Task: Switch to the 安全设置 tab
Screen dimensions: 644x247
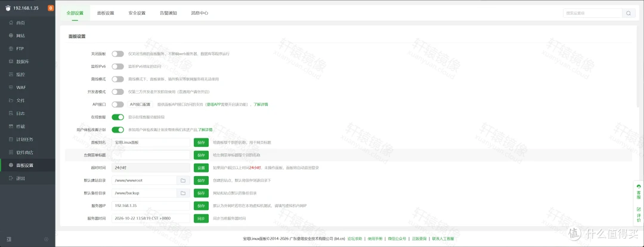Action: [137, 13]
